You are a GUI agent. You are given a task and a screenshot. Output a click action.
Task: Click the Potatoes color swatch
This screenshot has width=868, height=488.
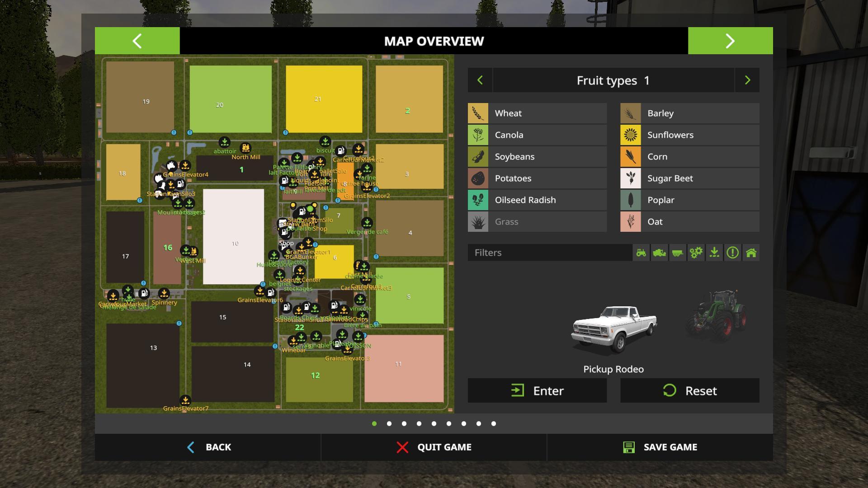pyautogui.click(x=478, y=178)
